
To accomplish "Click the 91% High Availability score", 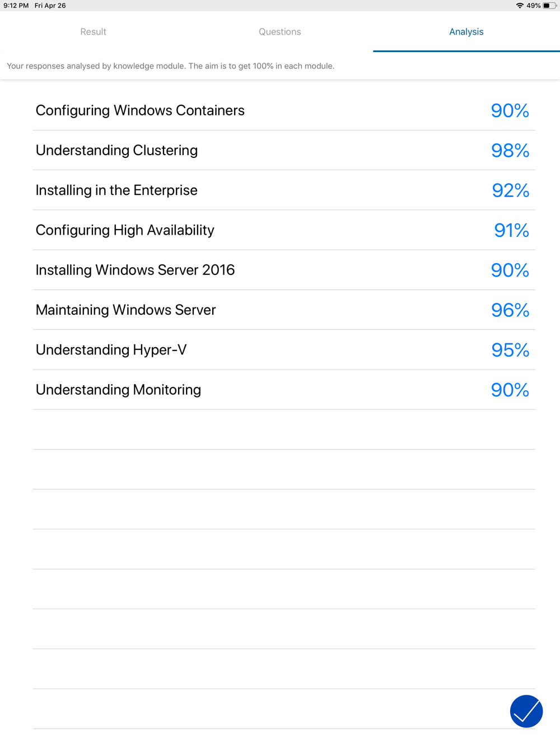I will pyautogui.click(x=511, y=230).
